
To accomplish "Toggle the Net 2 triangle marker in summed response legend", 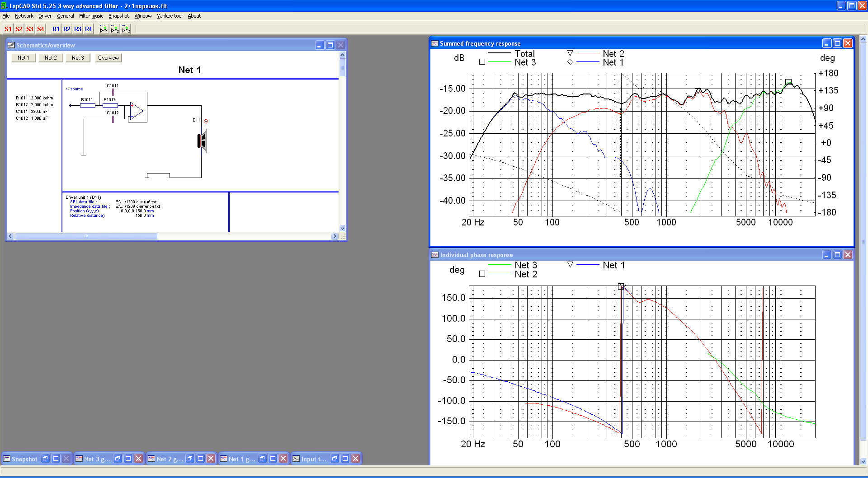I will point(570,53).
